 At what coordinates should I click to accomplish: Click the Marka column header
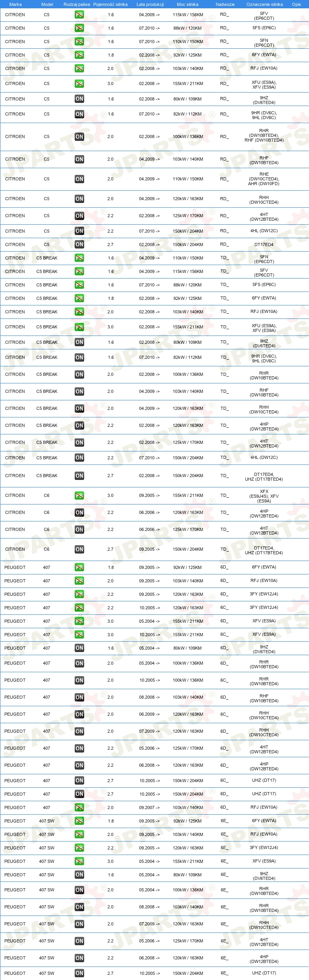click(15, 4)
